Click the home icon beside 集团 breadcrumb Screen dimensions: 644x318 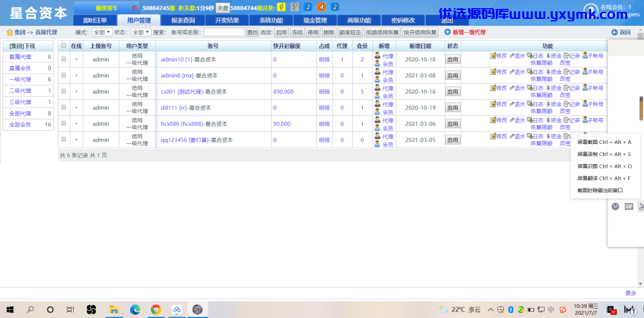point(9,33)
